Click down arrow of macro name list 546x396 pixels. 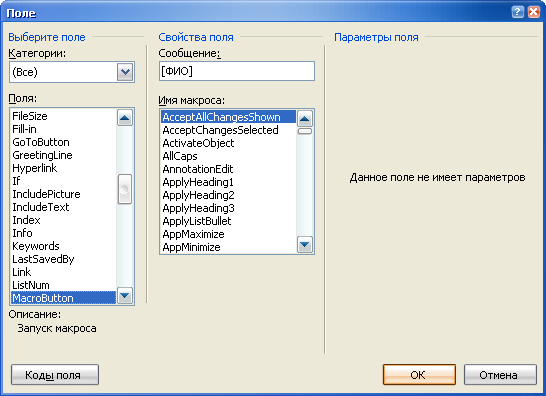[305, 244]
